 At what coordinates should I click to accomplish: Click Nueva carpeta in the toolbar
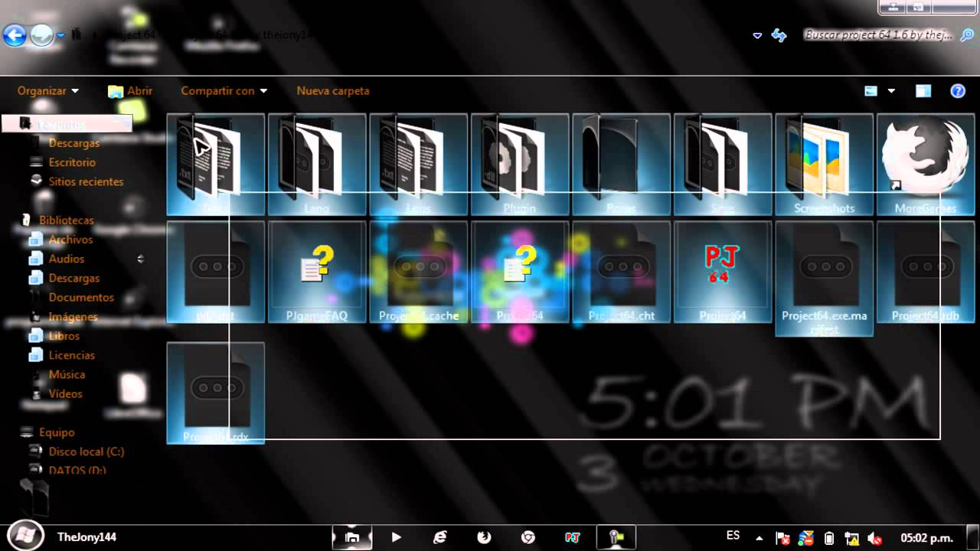(333, 90)
